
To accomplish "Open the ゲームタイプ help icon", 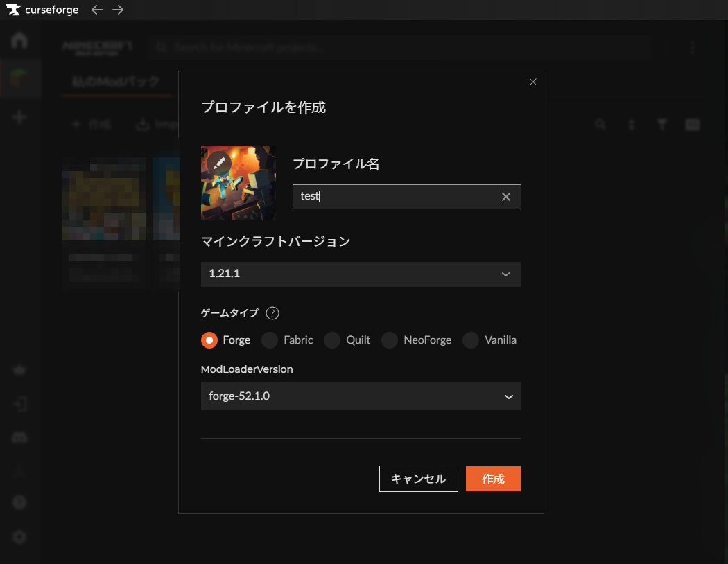I will pos(272,313).
